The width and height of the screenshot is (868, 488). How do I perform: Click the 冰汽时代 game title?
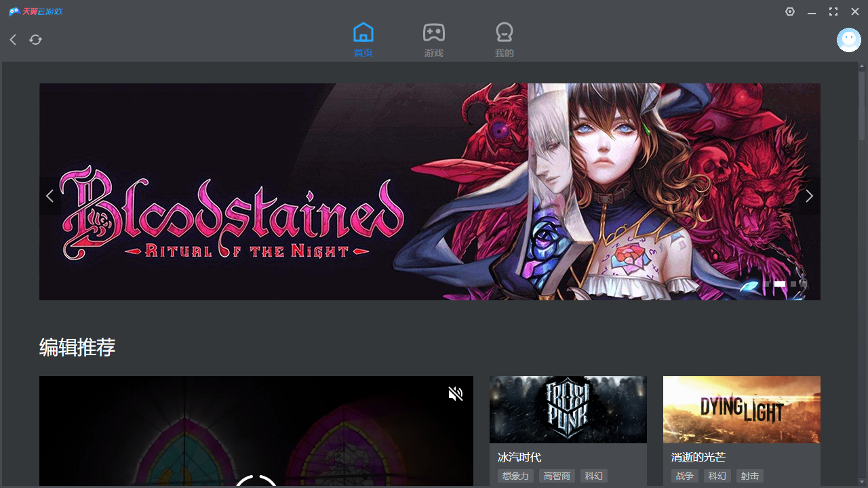tap(519, 457)
